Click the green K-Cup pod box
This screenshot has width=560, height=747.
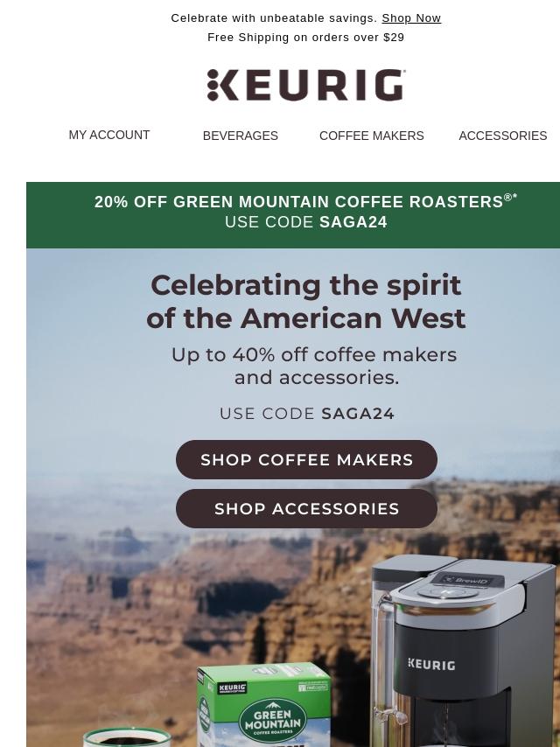263,704
